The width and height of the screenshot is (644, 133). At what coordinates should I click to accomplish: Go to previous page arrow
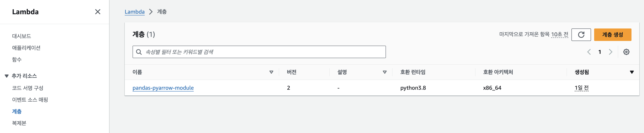589,52
